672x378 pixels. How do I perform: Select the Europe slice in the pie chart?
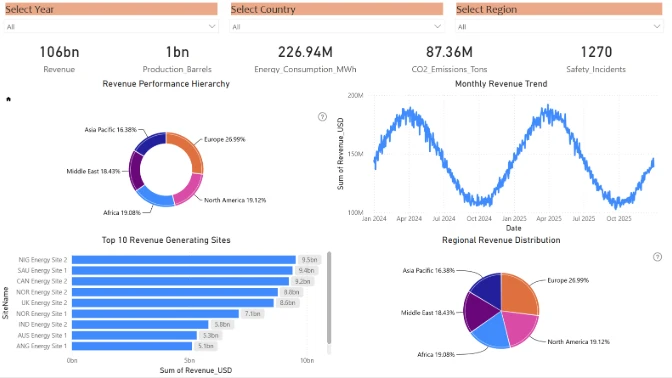coord(519,294)
